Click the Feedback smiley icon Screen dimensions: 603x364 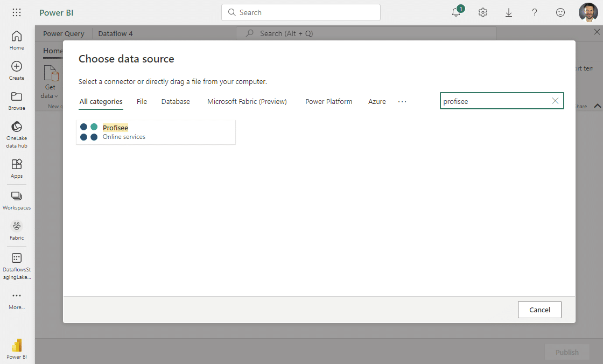(x=560, y=12)
